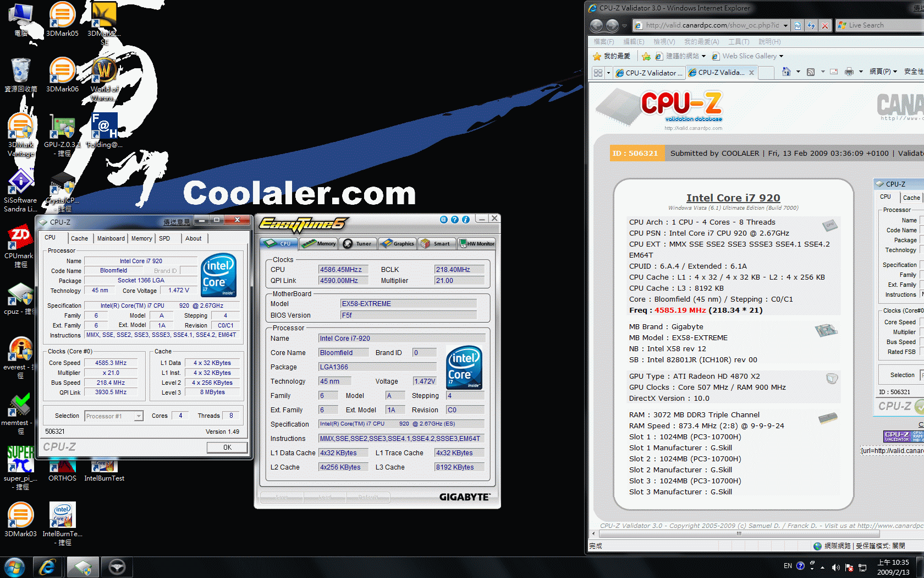Click the IE print icon

pos(849,72)
